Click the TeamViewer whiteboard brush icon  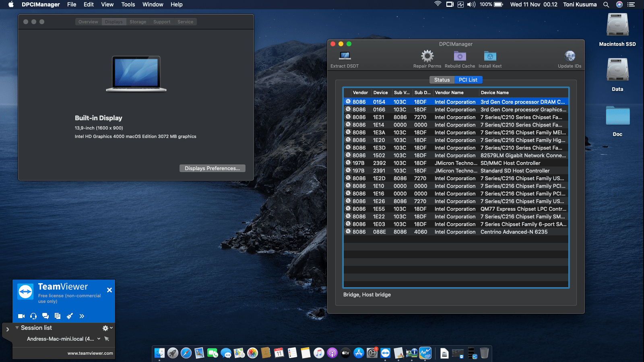[x=70, y=316]
